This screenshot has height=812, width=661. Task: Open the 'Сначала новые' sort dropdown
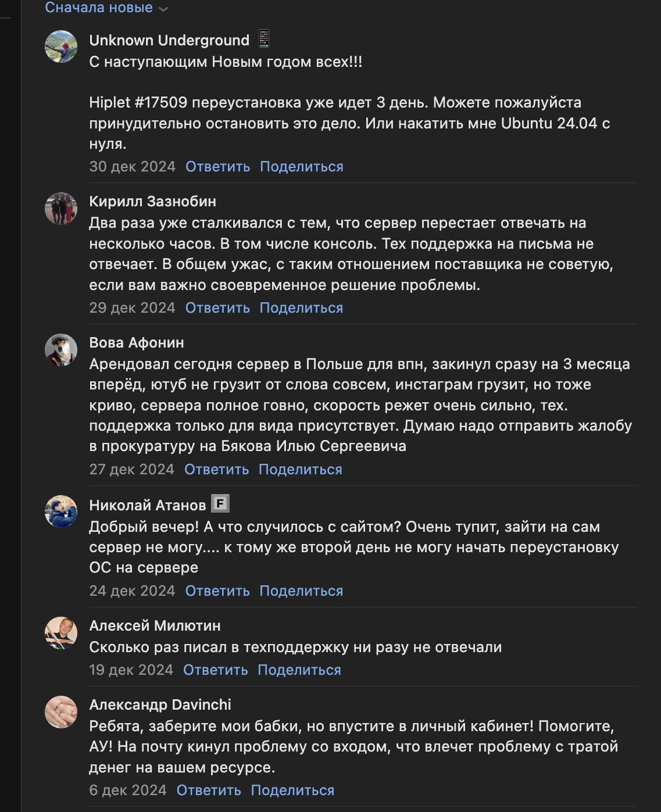coord(106,8)
